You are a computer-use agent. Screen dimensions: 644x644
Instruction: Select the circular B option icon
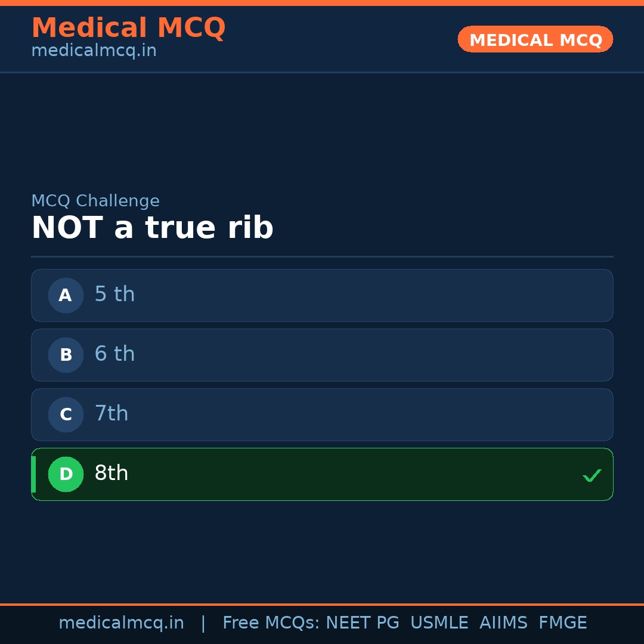(66, 355)
